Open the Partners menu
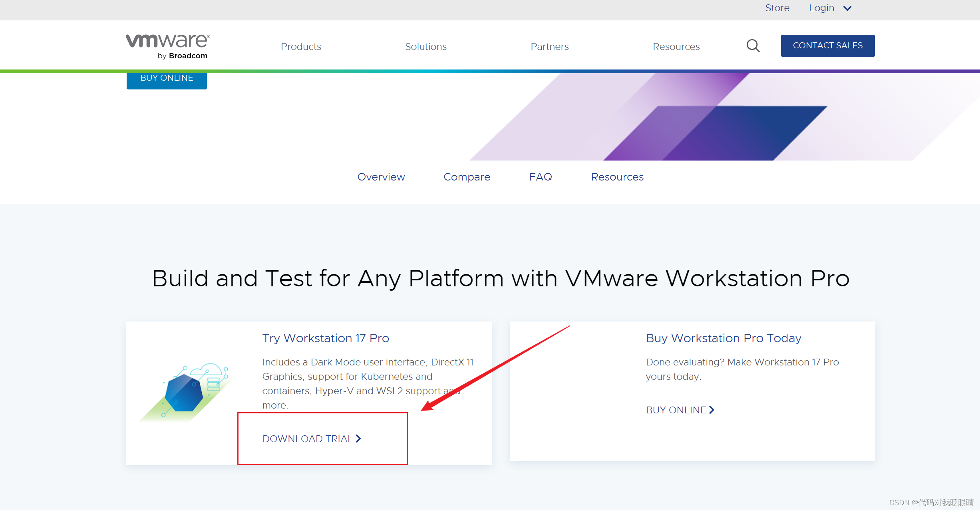980x510 pixels. (549, 47)
